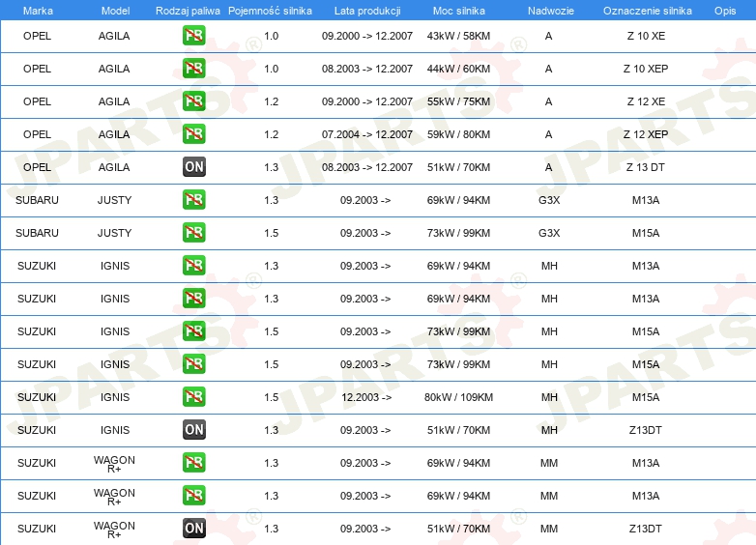
Task: Click the petrol fuel icon in the Z 10 XEP row
Action: coord(193,69)
